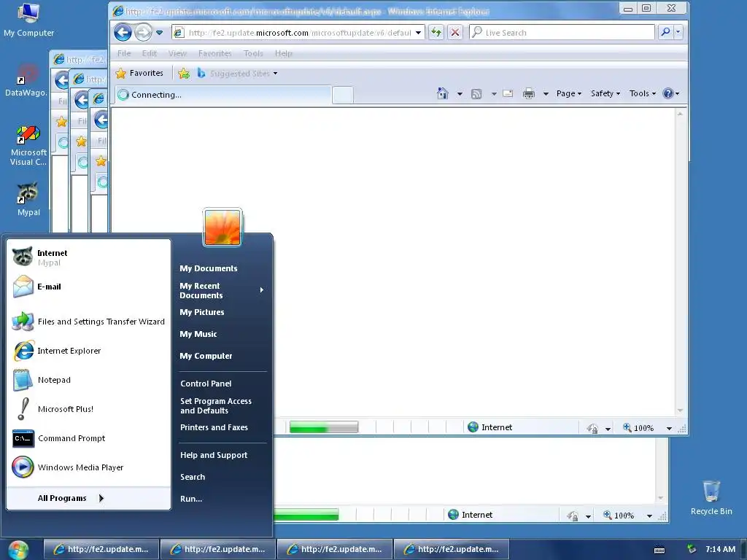Open the File menu
The height and width of the screenshot is (560, 747).
[x=124, y=53]
